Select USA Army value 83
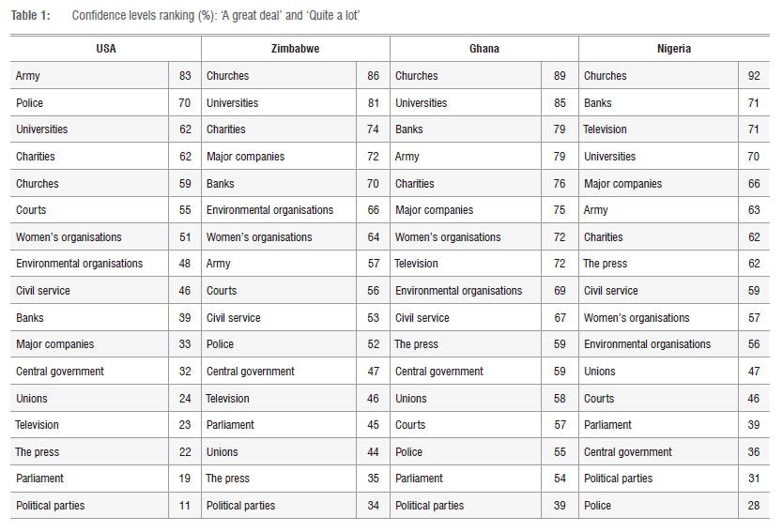This screenshot has width=783, height=532. pyautogui.click(x=185, y=75)
